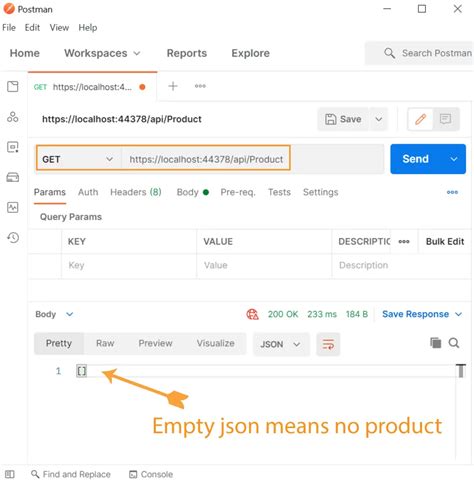Image resolution: width=474 pixels, height=485 pixels.
Task: Search within the response body
Action: point(454,343)
